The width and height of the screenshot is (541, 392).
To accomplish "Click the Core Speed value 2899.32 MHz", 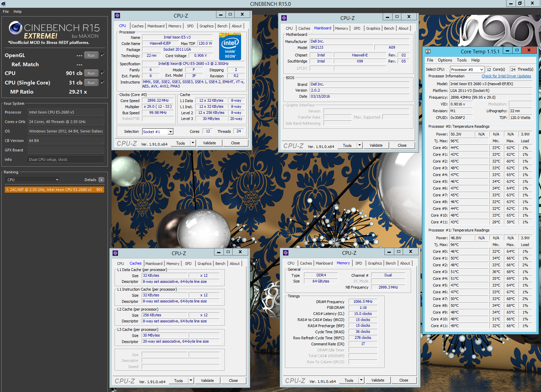I will coord(158,100).
